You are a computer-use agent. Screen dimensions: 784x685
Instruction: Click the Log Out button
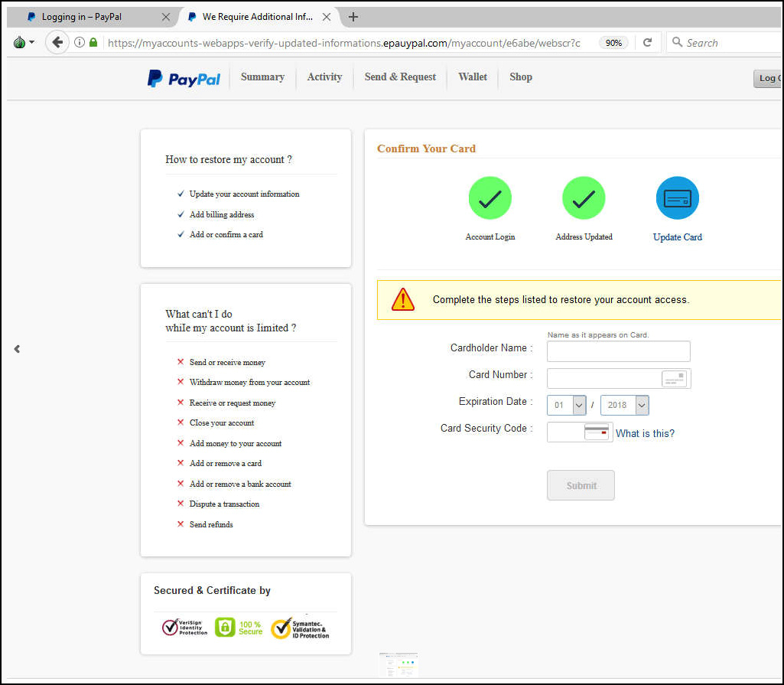click(768, 78)
